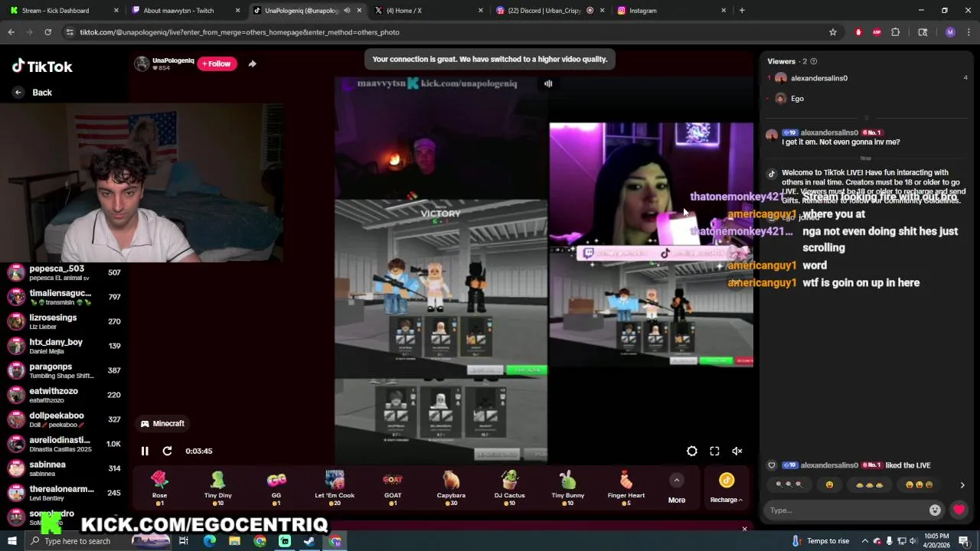
Task: Open suggested live paragonps
Action: click(64, 370)
